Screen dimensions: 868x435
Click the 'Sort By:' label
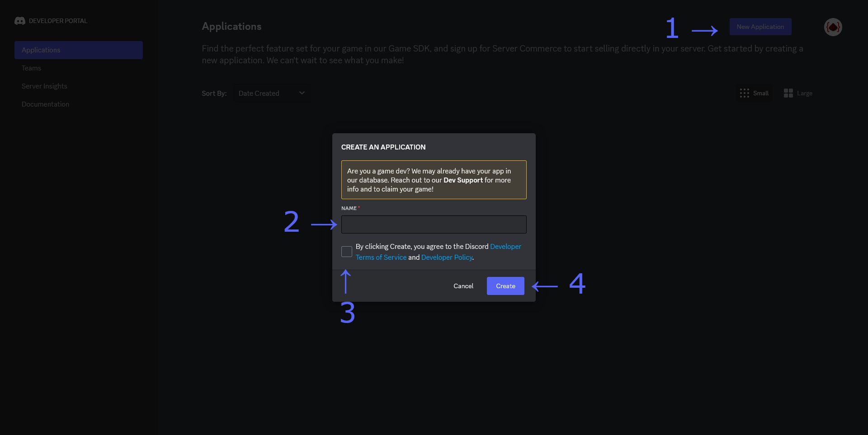point(214,94)
